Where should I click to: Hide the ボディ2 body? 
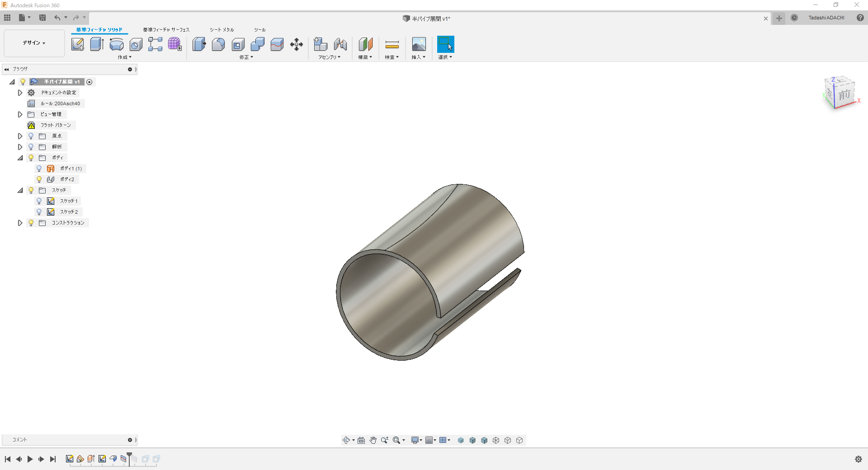39,179
